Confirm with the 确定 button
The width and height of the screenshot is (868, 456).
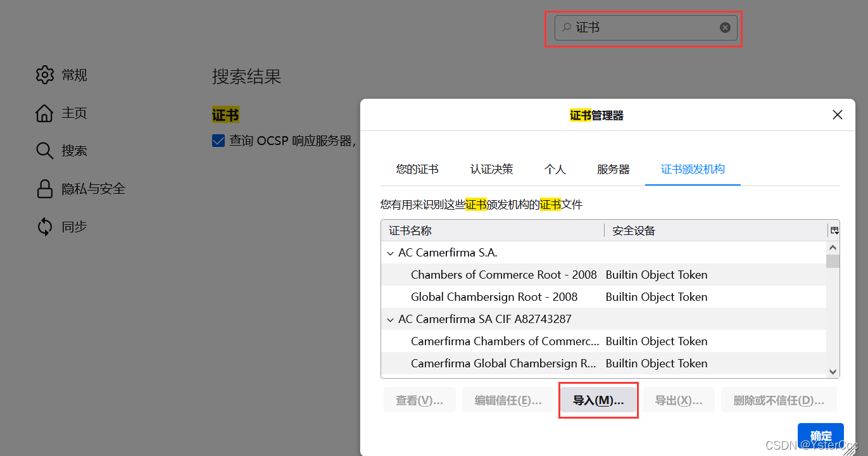coord(821,436)
